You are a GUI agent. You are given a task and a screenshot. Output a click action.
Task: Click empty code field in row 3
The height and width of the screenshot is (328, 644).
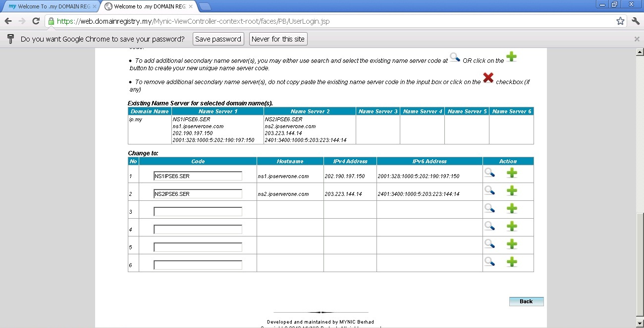click(198, 212)
